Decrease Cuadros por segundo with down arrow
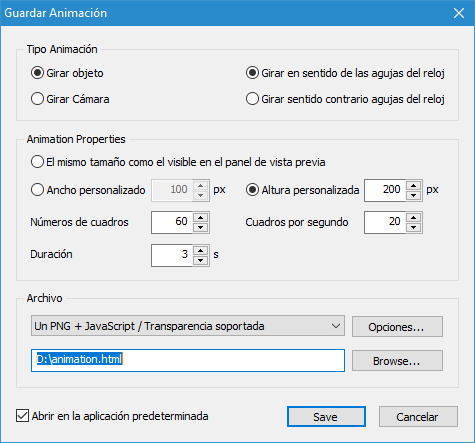 [414, 227]
